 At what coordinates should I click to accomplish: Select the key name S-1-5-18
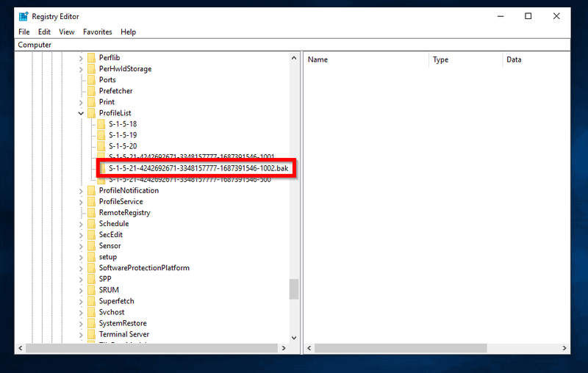coord(123,124)
